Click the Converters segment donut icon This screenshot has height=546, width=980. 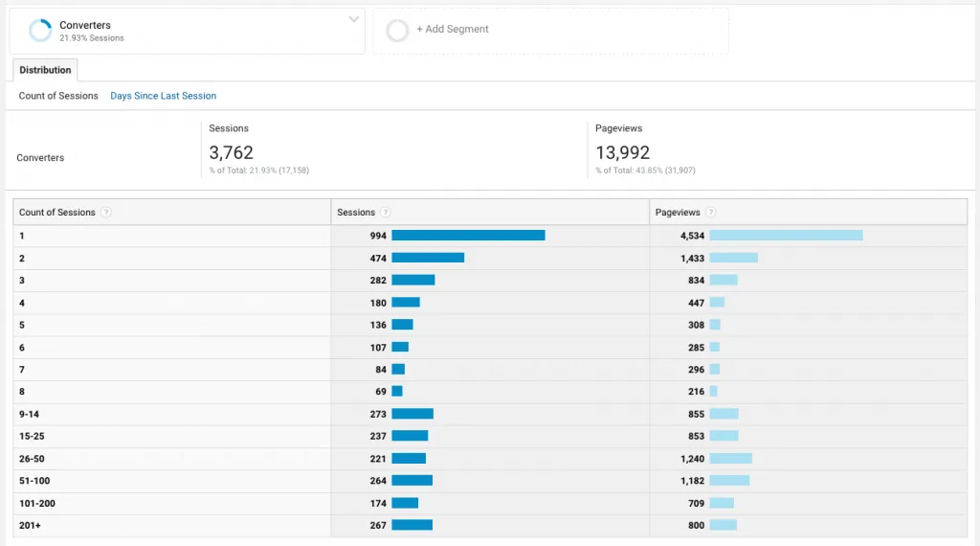point(40,30)
